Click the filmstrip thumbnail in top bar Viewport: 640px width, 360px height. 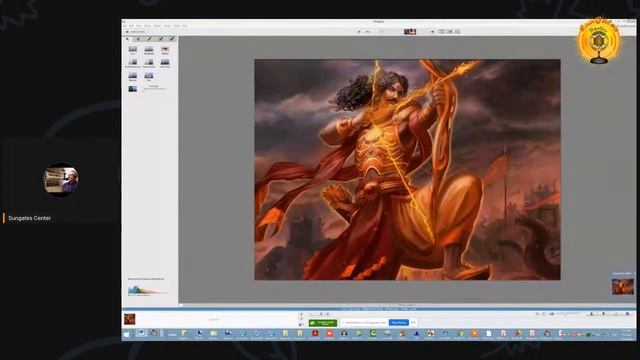(410, 31)
